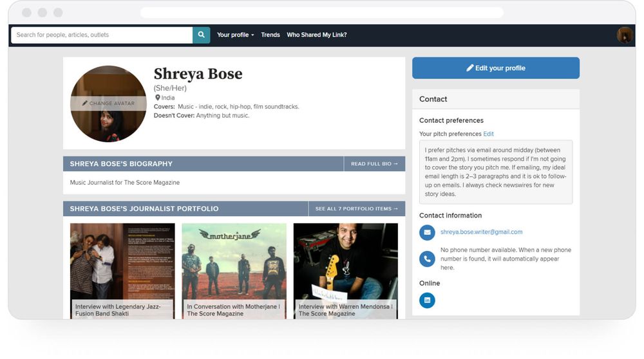Click shreya.bose.writer@gmail.com email link
This screenshot has width=644, height=359.
click(481, 232)
